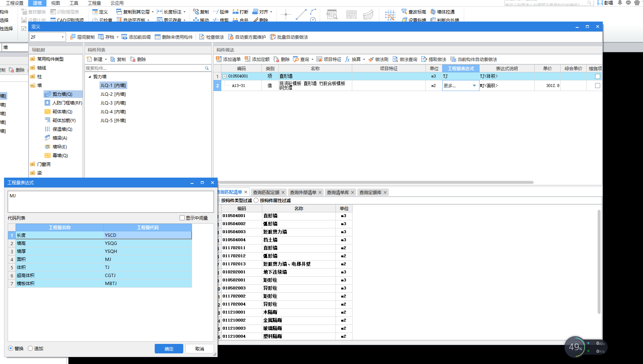Screen dimensions: 643x364
Task: Click the horizontal scrollbar under method table
Action: [376, 182]
